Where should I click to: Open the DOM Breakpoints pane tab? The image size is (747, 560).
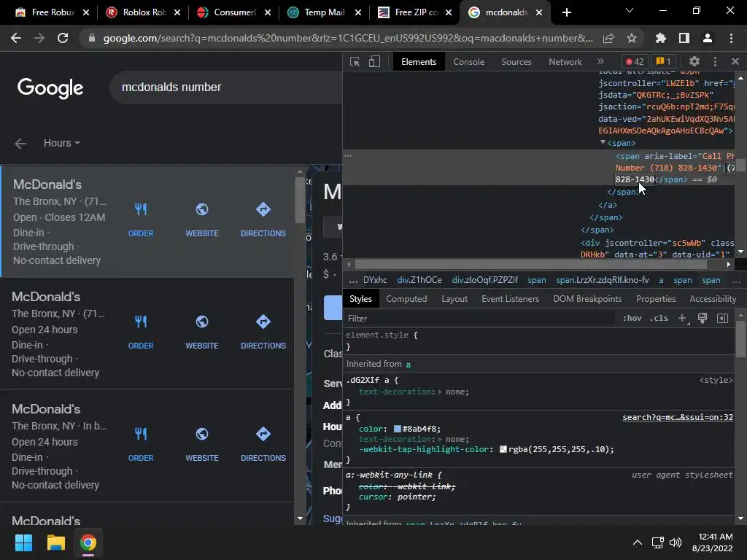(587, 298)
